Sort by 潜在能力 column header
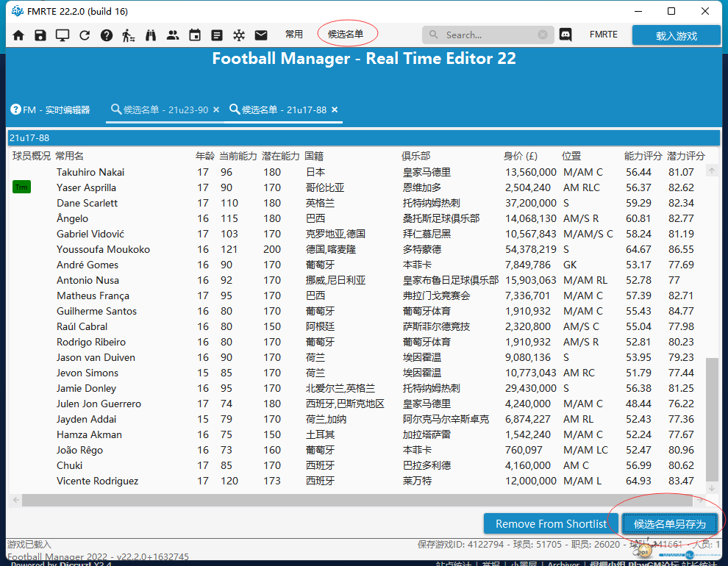The width and height of the screenshot is (728, 566). tap(280, 157)
